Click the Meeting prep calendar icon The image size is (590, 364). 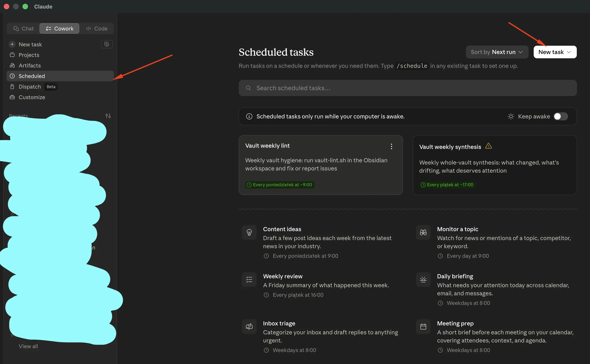coord(423,327)
